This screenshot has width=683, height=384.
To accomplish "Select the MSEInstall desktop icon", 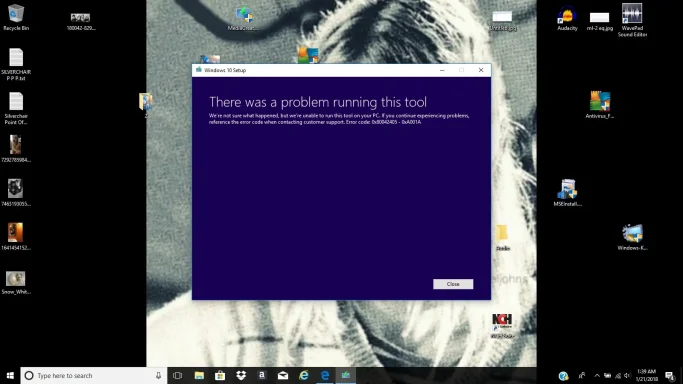I will tap(567, 192).
